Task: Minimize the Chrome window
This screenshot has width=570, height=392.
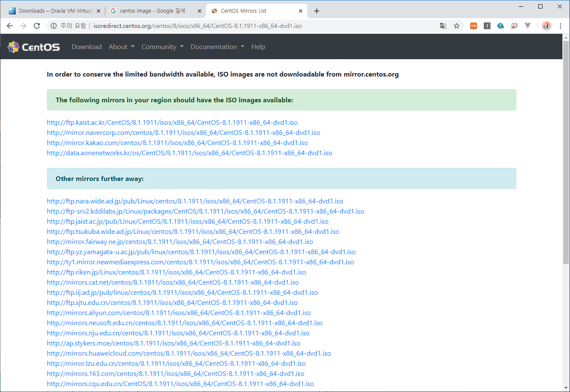Action: 521,6
